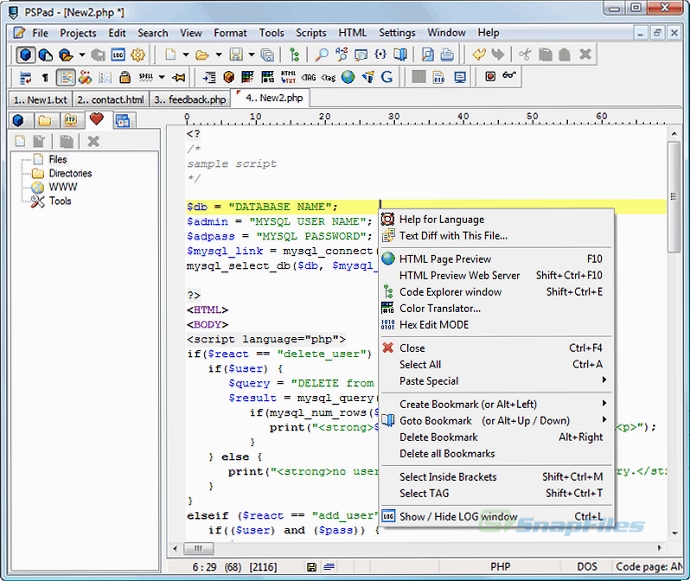Click the Paste clipboard icon in toolbar

(565, 55)
